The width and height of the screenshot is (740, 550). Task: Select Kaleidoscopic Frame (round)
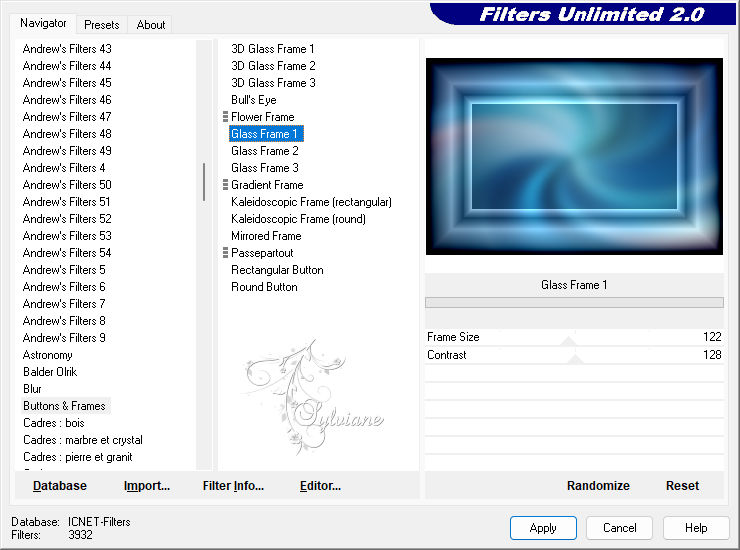[298, 219]
